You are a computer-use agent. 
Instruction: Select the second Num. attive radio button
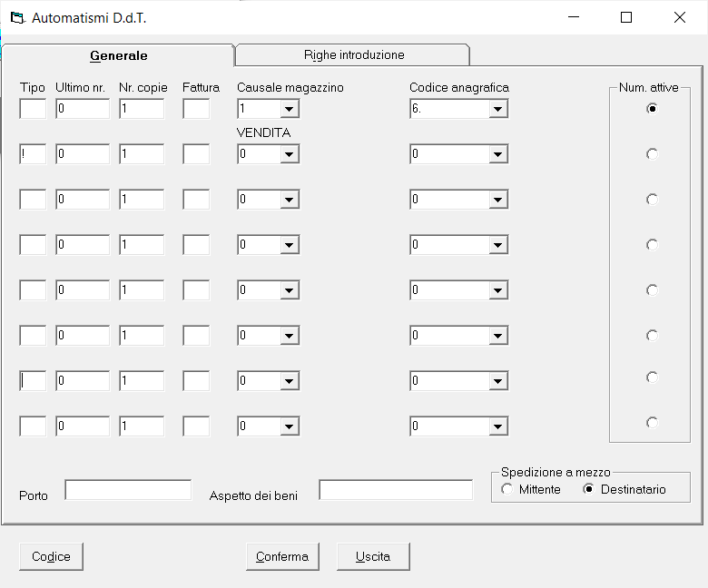(652, 154)
